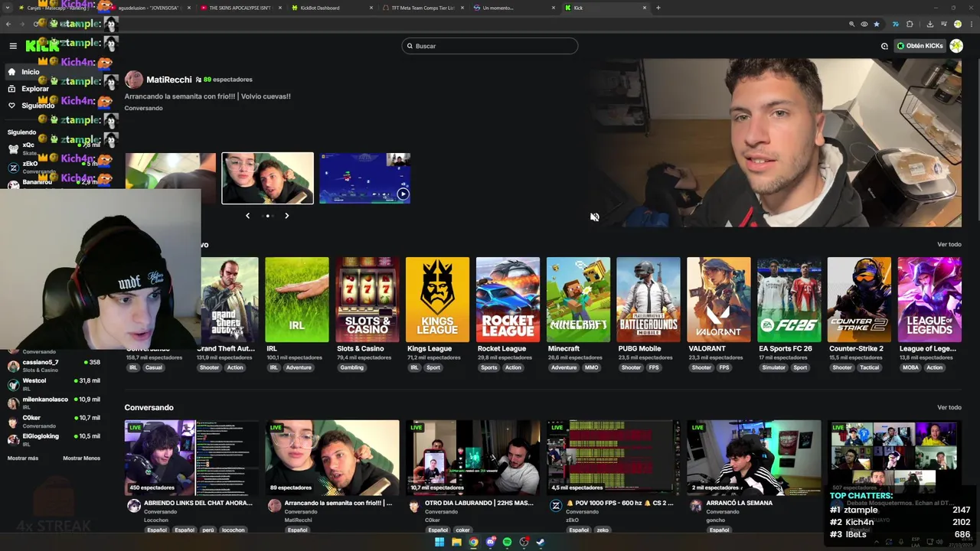
Task: Open the Locochon live stream thumbnail
Action: (191, 458)
